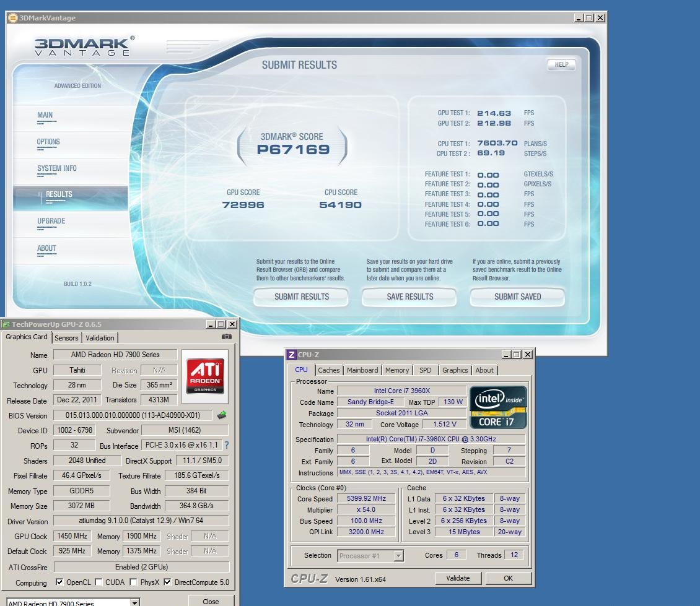Click the Multiplier value x 54.0
Viewport: 700px width, 606px height.
tap(366, 509)
